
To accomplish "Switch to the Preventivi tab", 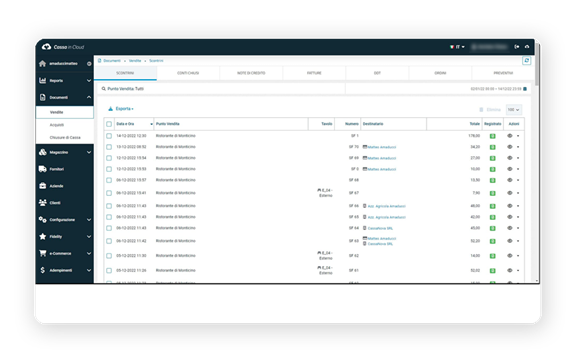I will click(503, 73).
